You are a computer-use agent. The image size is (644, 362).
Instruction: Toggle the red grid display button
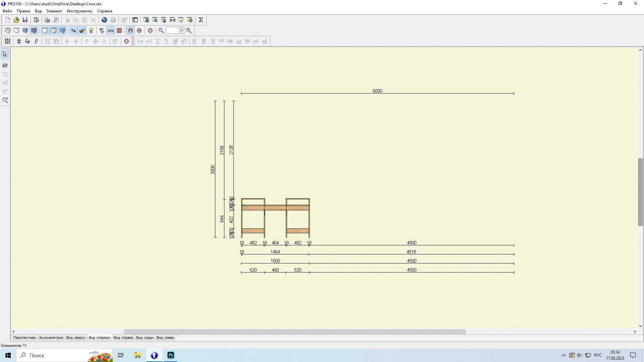coord(119,31)
